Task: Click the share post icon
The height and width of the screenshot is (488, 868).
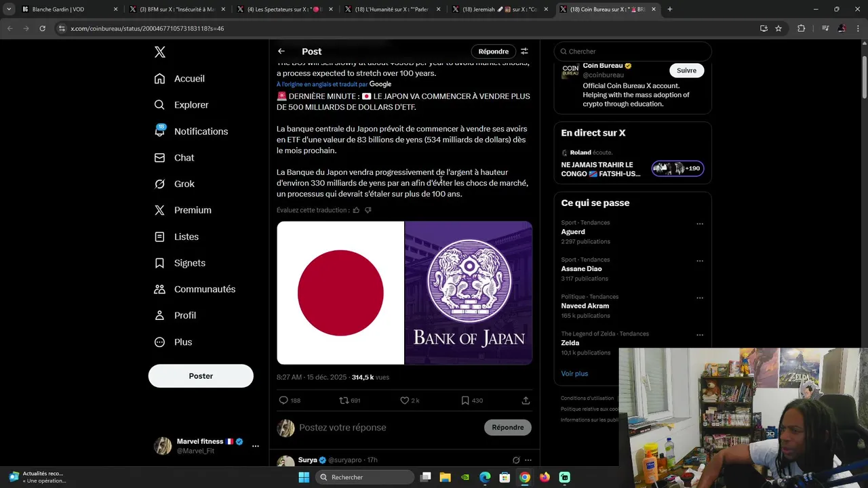Action: (526, 401)
